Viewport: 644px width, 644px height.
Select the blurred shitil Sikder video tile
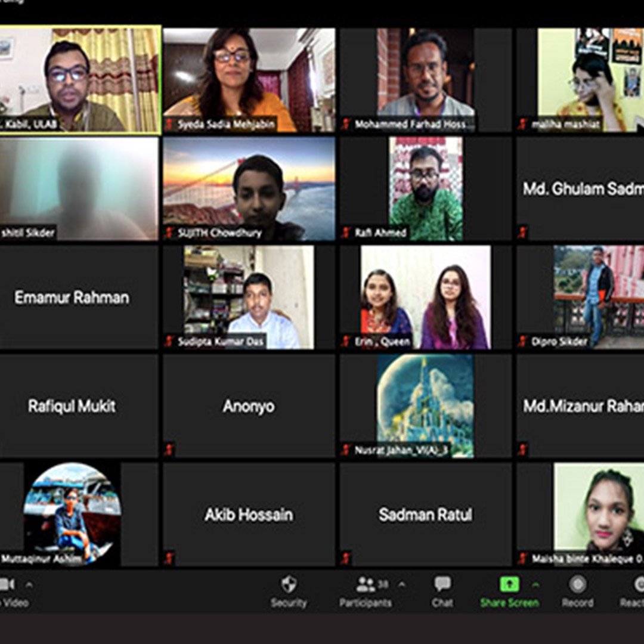point(79,188)
